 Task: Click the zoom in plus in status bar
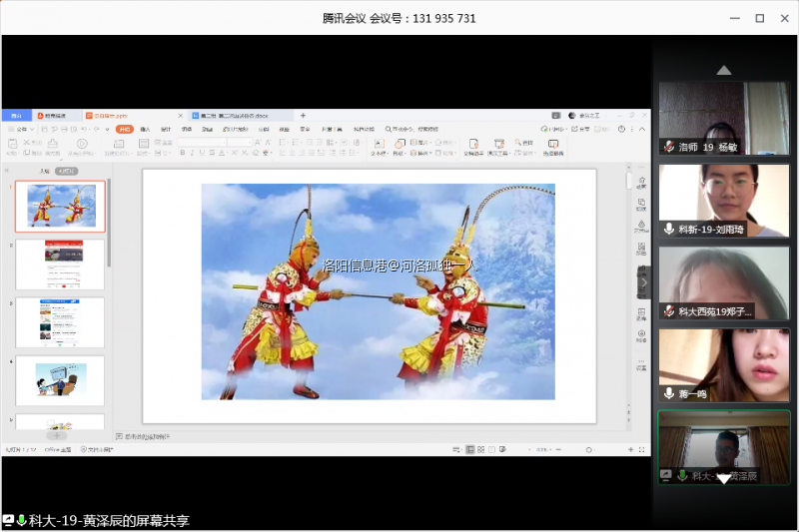point(630,449)
